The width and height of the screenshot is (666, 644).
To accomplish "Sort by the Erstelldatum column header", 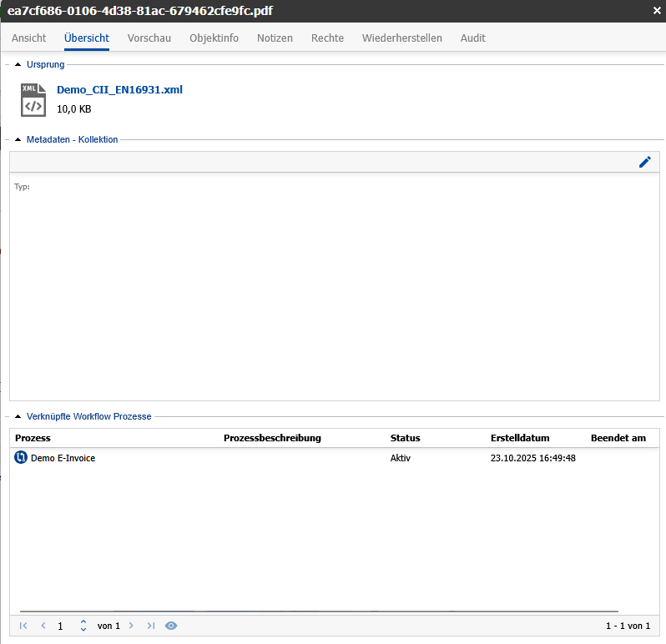I will click(x=519, y=438).
